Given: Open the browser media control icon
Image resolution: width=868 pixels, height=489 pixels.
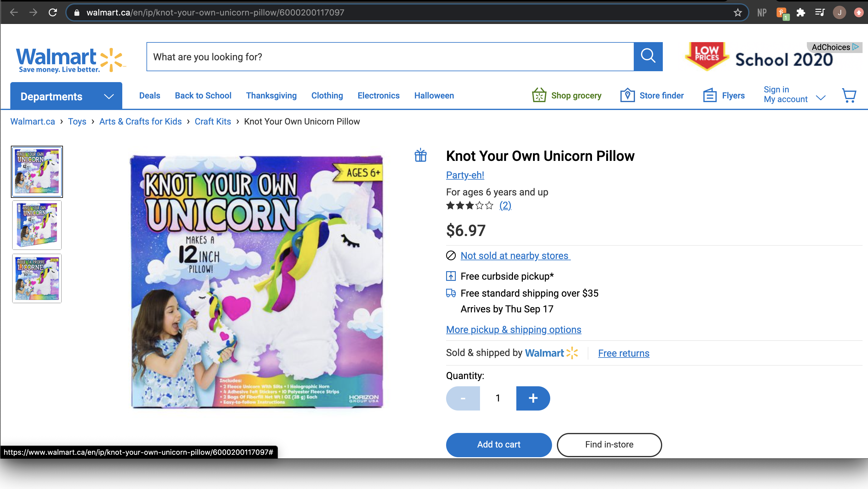Looking at the screenshot, I should click(x=820, y=12).
